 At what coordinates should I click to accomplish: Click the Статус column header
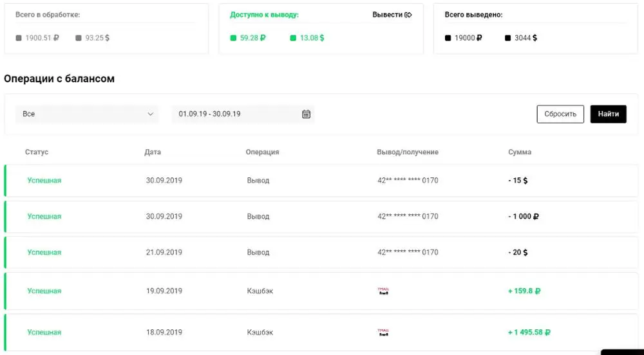37,152
